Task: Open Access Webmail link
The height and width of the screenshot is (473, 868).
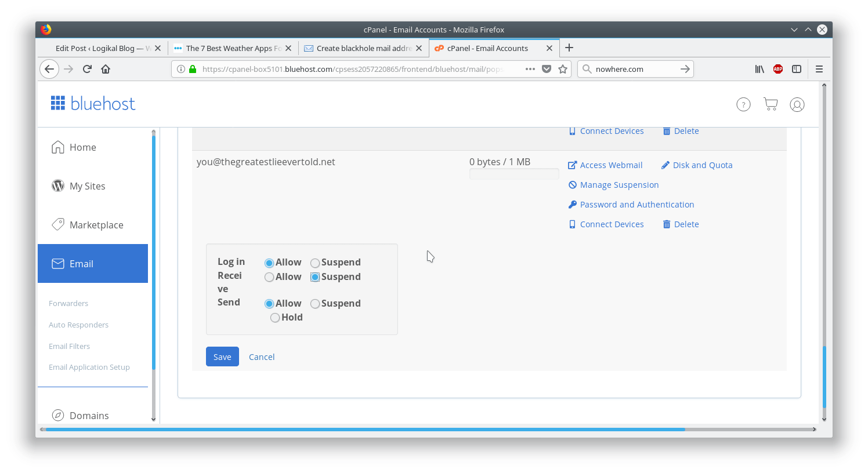Action: tap(605, 165)
